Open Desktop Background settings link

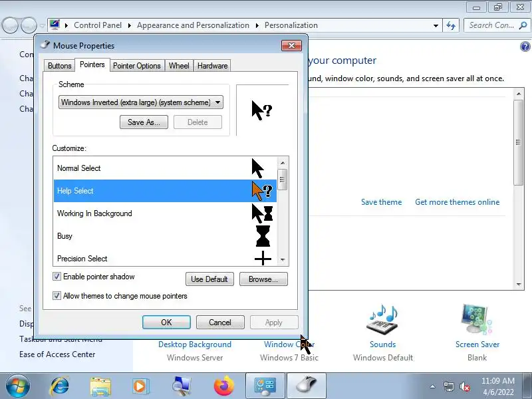(x=195, y=344)
